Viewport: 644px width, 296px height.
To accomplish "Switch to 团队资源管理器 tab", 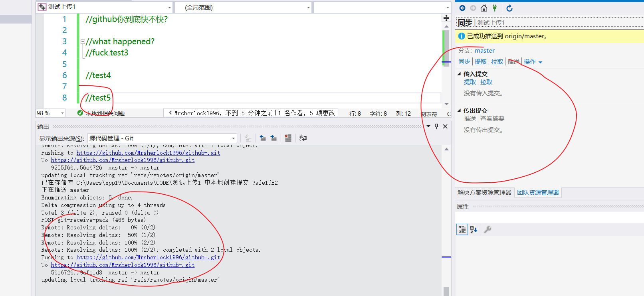I will 538,193.
